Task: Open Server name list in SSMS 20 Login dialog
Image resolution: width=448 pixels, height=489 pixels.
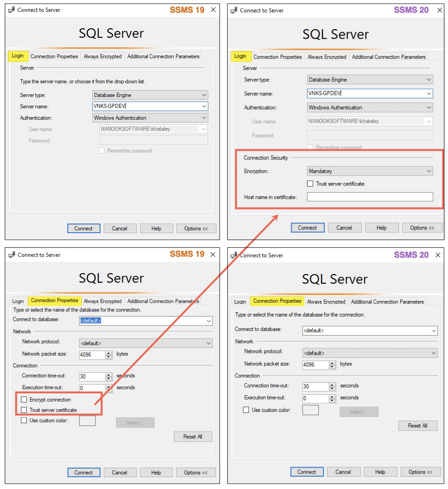Action: tap(429, 93)
